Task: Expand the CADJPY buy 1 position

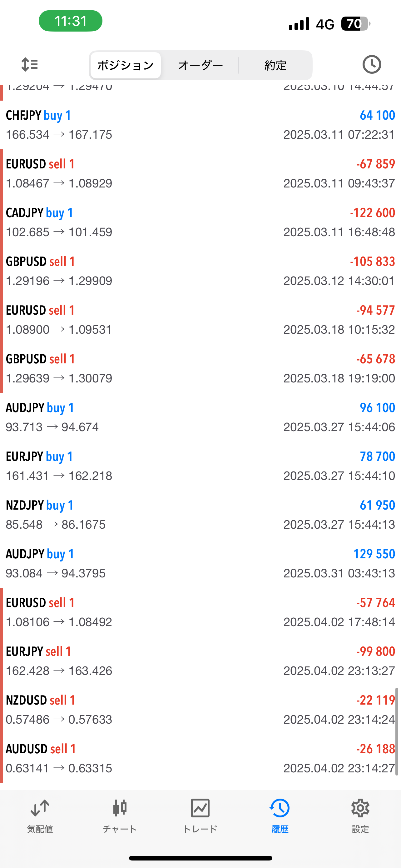Action: coord(200,222)
